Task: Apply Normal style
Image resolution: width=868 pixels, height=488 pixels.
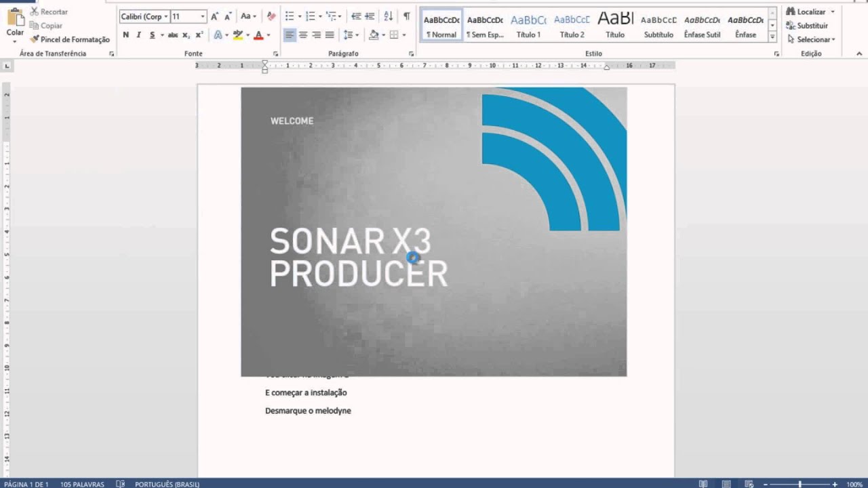Action: pyautogui.click(x=441, y=26)
